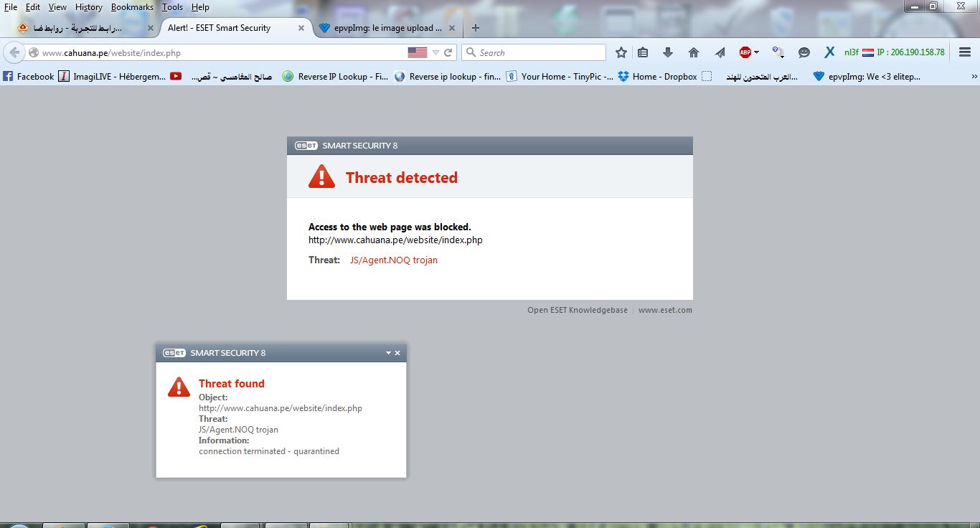This screenshot has height=528, width=980.
Task: Click the Netherlands flag IP indicator
Action: 867,52
